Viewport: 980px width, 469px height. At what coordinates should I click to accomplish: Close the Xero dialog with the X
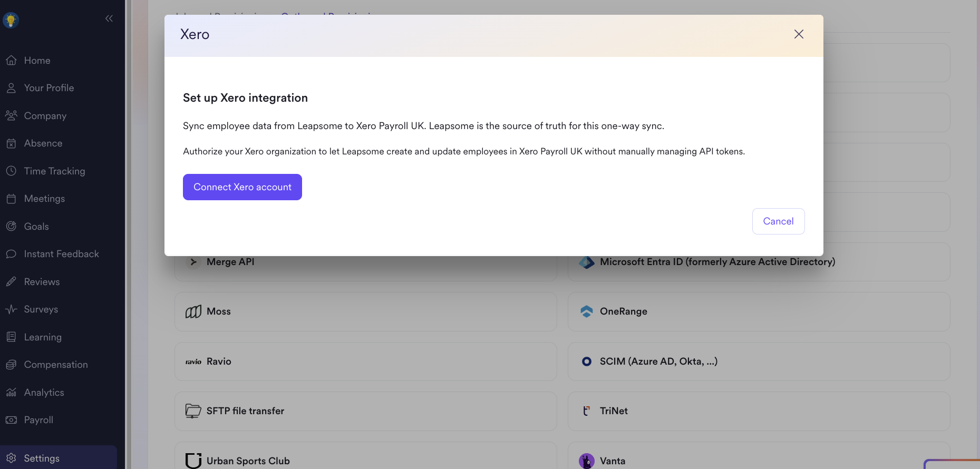tap(799, 34)
